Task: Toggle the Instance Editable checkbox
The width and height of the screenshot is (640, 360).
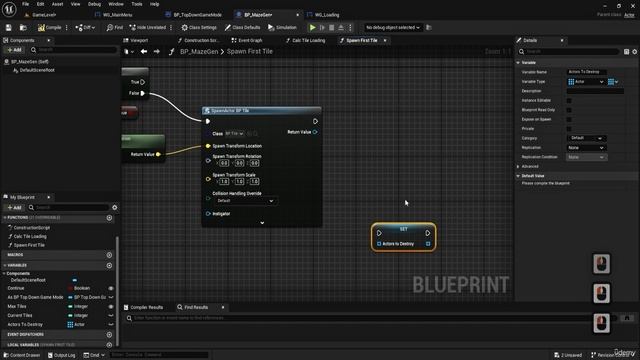Action: [x=569, y=100]
